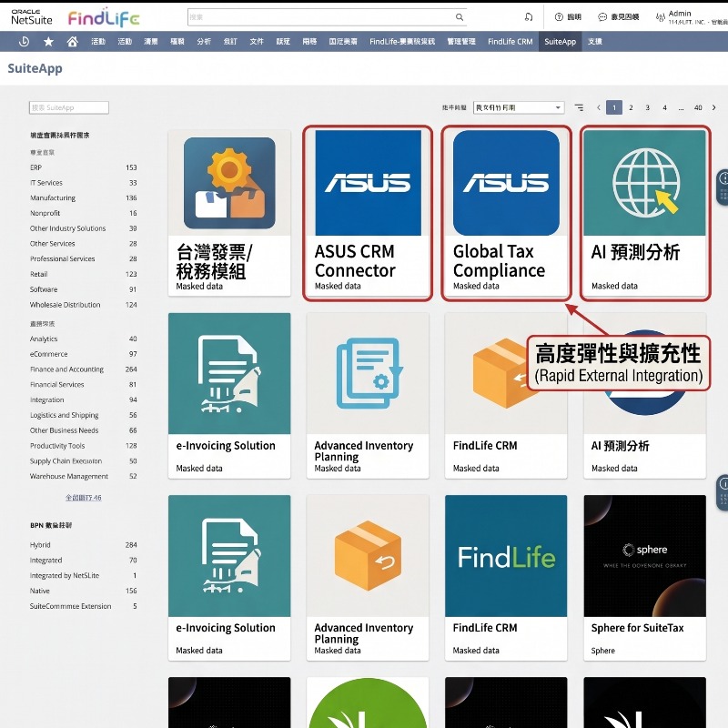Go to previous page arrow
Image resolution: width=728 pixels, height=728 pixels.
599,107
